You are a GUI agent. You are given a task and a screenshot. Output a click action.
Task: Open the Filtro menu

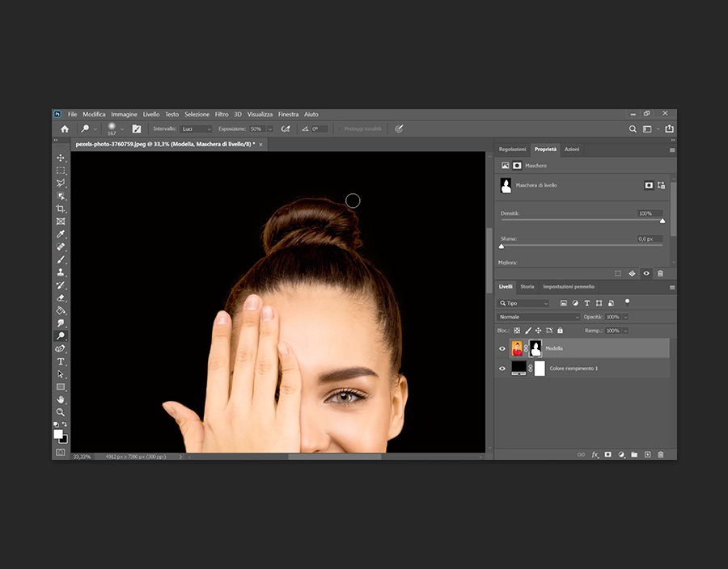click(x=222, y=114)
